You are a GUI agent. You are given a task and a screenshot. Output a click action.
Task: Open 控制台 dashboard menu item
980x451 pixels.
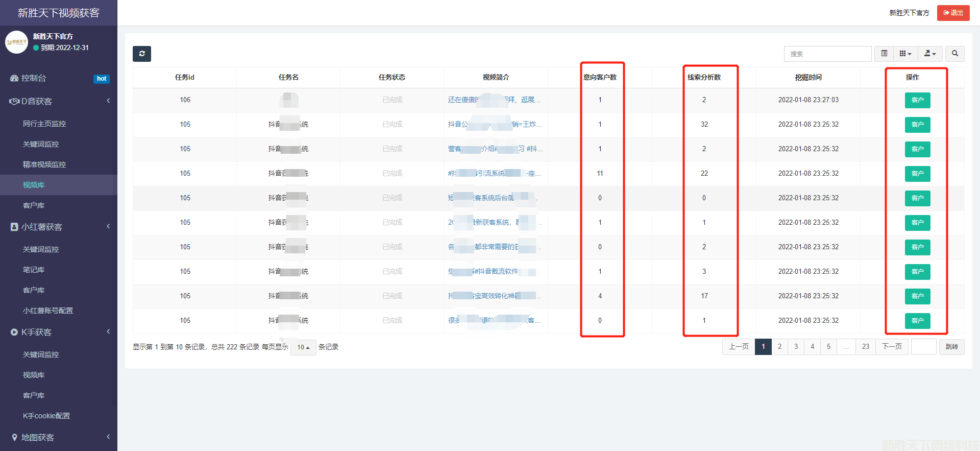point(34,78)
